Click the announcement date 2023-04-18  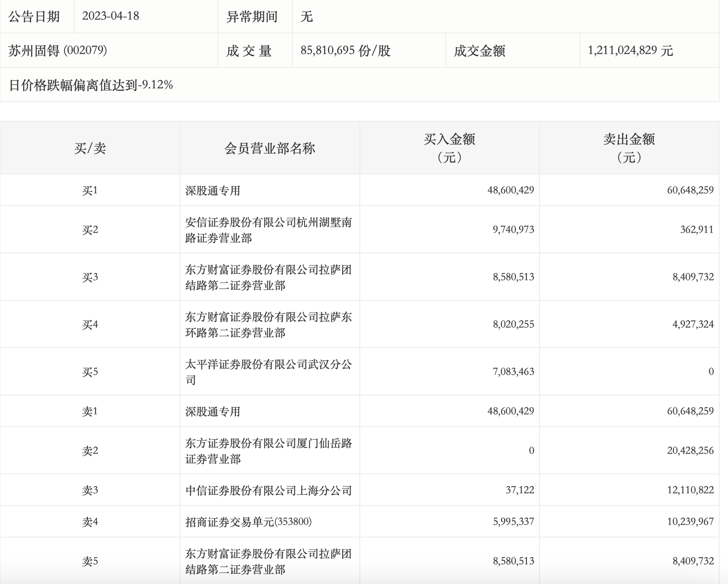[x=110, y=16]
